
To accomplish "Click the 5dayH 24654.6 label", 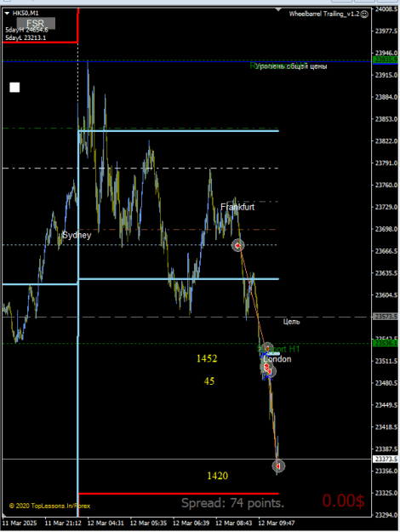I will pos(26,30).
